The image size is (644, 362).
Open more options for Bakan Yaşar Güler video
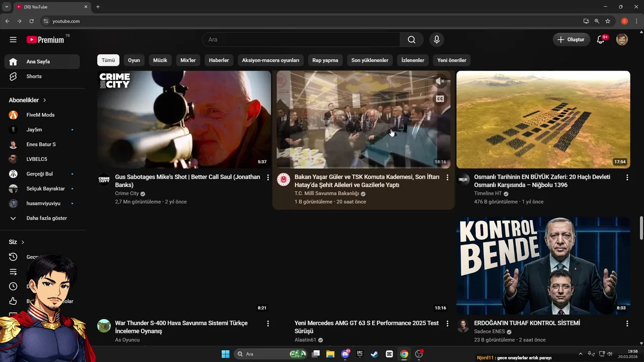[447, 177]
